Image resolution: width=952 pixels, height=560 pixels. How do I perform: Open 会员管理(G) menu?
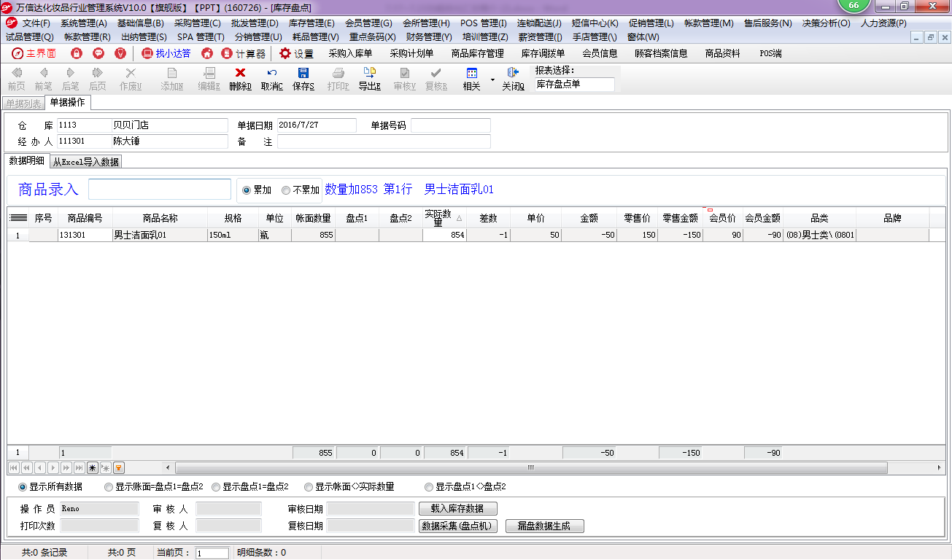(368, 23)
